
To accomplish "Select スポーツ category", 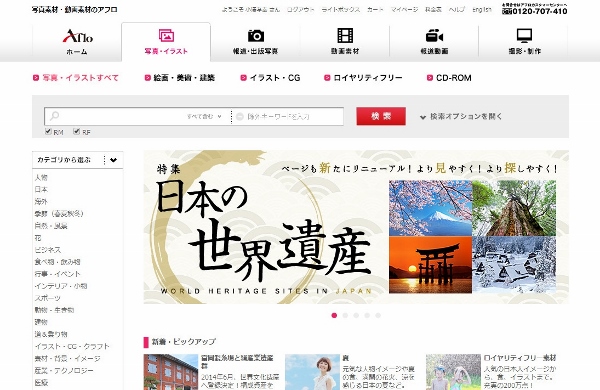I will pos(47,298).
